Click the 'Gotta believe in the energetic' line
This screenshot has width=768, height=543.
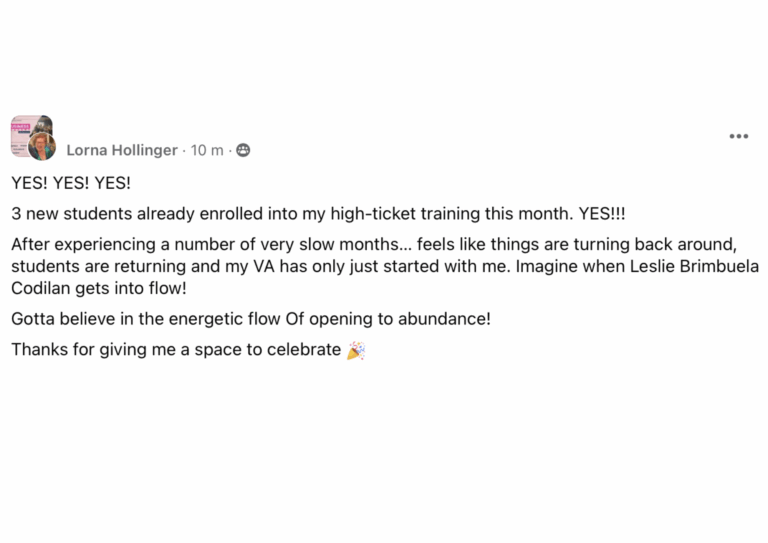tap(251, 319)
